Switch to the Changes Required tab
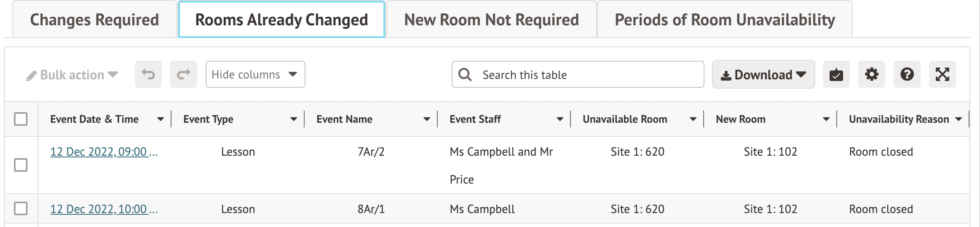Viewport: 980px width, 227px height. coord(94,20)
